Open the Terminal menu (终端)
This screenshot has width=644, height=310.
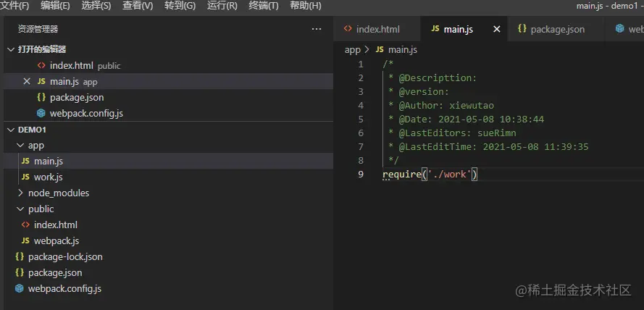(x=264, y=6)
